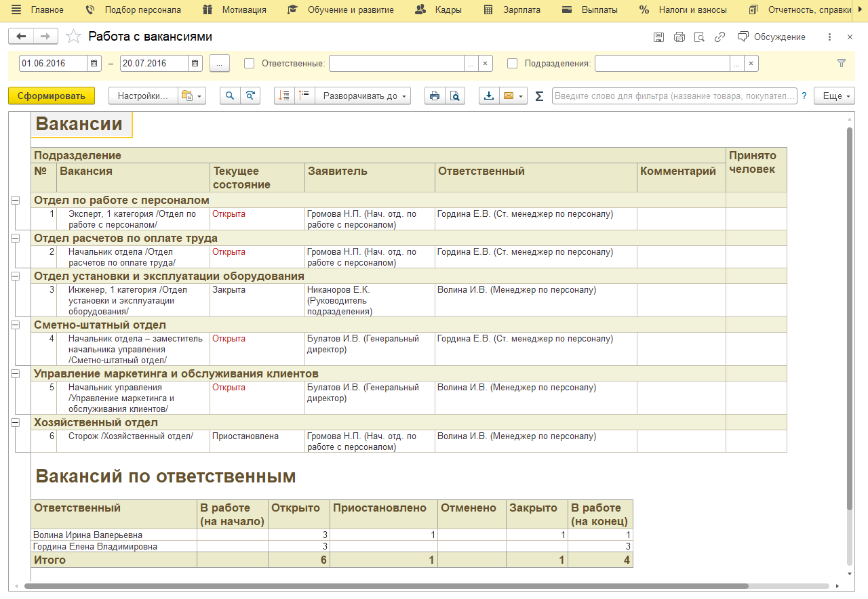Screen dimensions: 868x599
Task: Click the find magnifier icon in toolbar
Action: [x=231, y=96]
